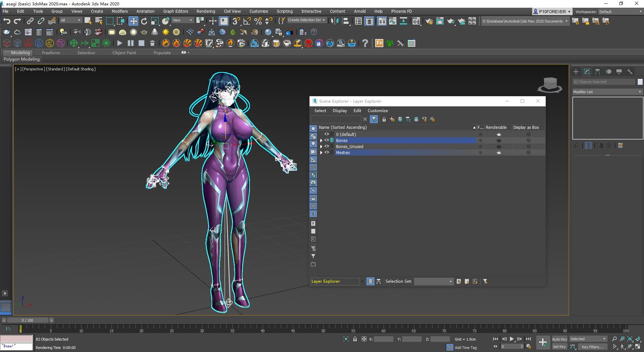Expand the Bones layer tree

(321, 140)
